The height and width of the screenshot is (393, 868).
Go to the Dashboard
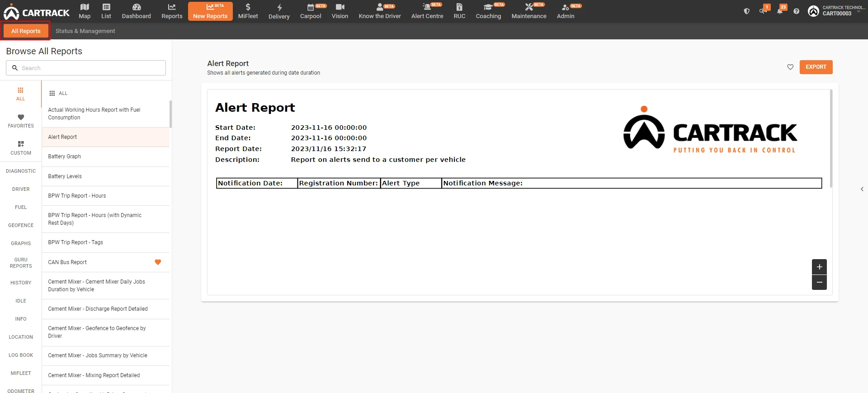(137, 11)
